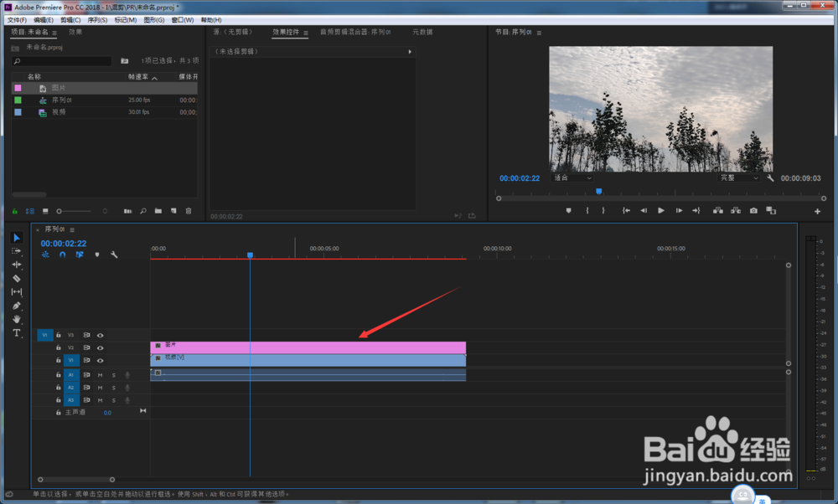
Task: Step back one frame in program monitor
Action: point(644,211)
